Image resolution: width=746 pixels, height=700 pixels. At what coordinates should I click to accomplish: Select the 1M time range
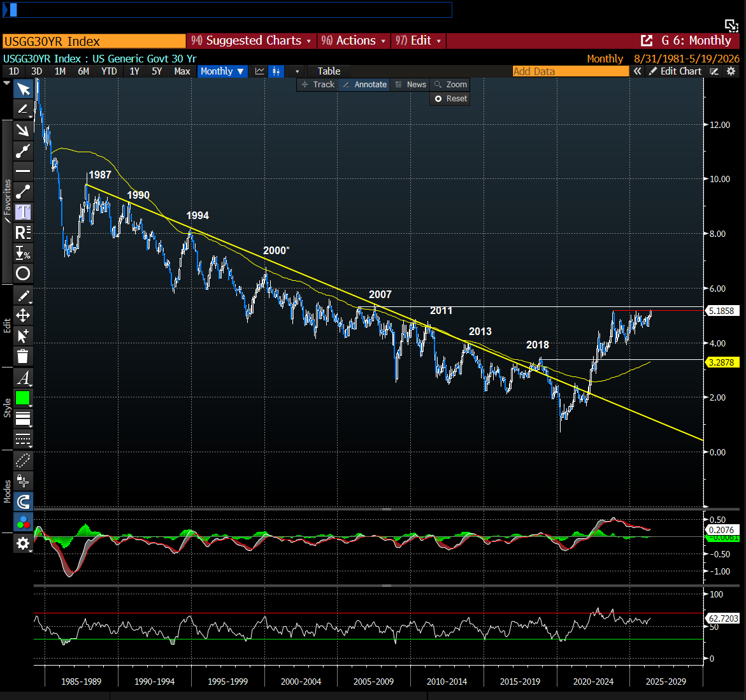pyautogui.click(x=60, y=71)
